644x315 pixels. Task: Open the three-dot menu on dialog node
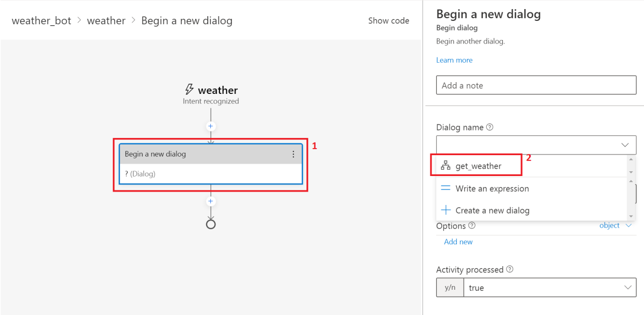(293, 154)
